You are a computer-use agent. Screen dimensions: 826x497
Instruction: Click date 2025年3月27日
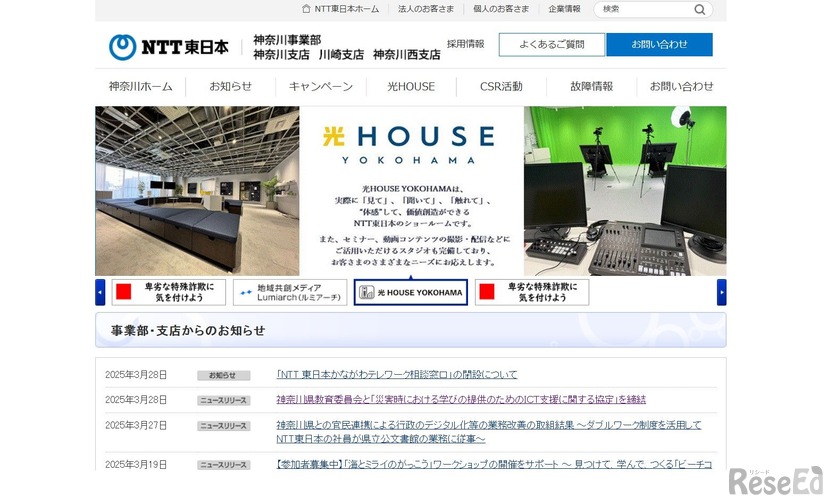pos(136,425)
